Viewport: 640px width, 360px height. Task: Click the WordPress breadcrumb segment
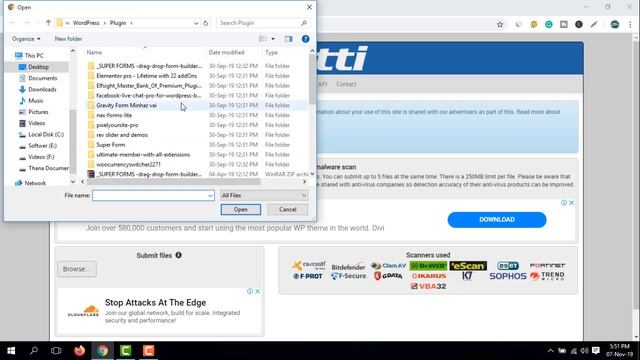(x=86, y=23)
